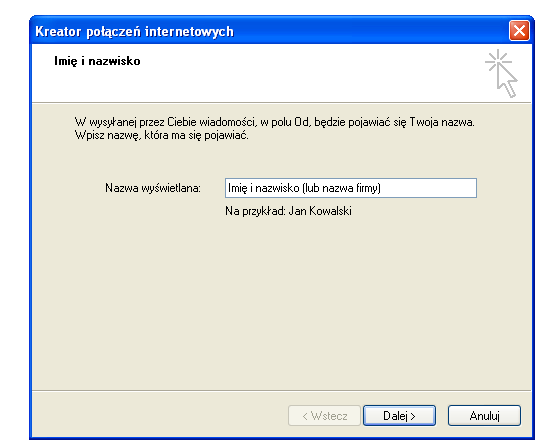Click the sentence starting "W wysyłanej przez Ciebie"
Screen dimensions: 553x442
pyautogui.click(x=274, y=122)
